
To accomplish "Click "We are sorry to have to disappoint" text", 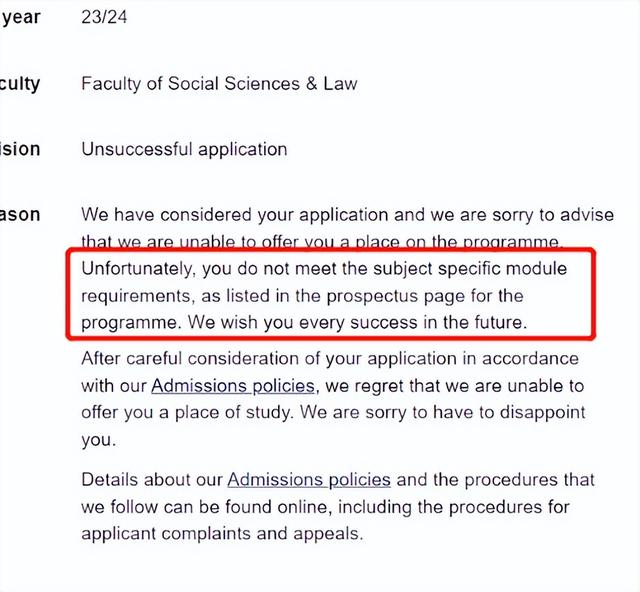I will [x=442, y=412].
